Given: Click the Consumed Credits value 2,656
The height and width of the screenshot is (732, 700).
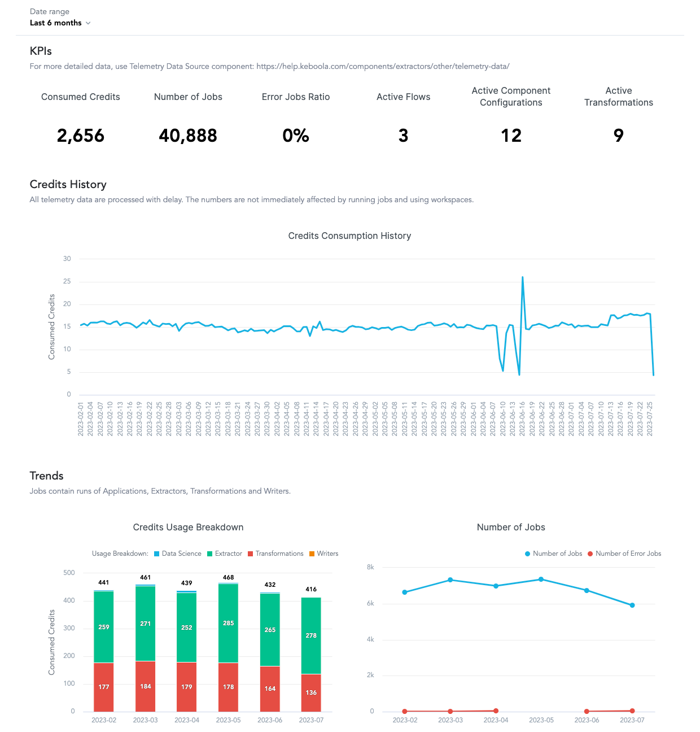Looking at the screenshot, I should click(x=81, y=136).
